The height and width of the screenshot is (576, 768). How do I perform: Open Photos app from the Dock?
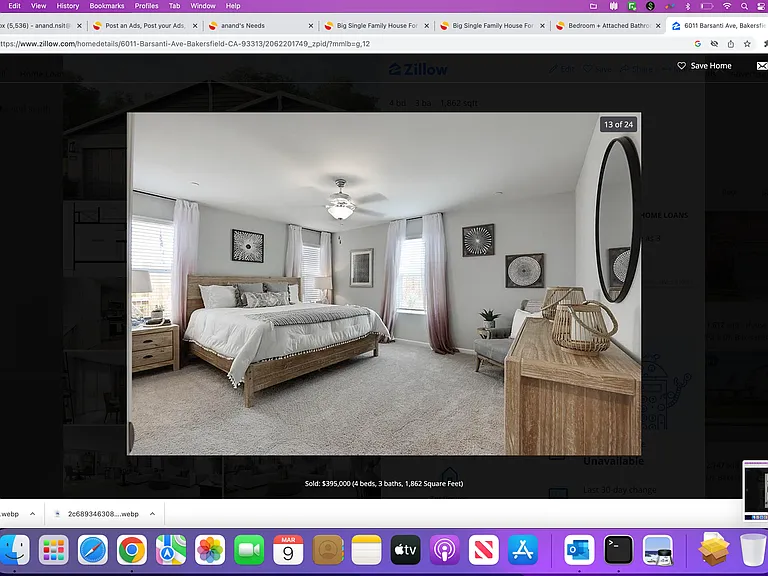(210, 550)
